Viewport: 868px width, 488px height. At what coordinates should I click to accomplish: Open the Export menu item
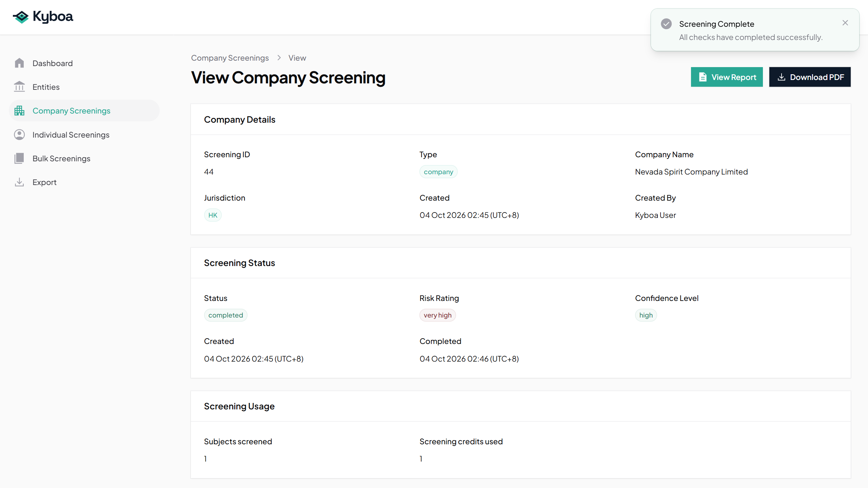tap(84, 182)
